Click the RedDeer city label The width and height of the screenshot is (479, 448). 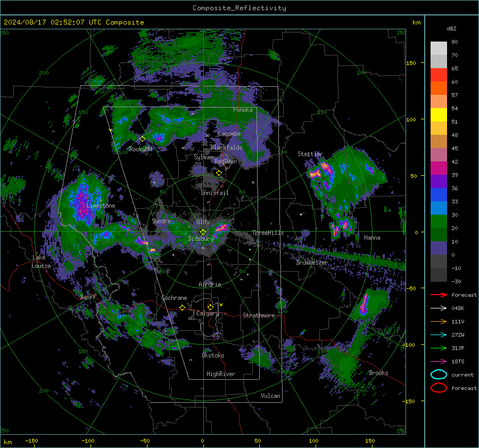click(226, 161)
